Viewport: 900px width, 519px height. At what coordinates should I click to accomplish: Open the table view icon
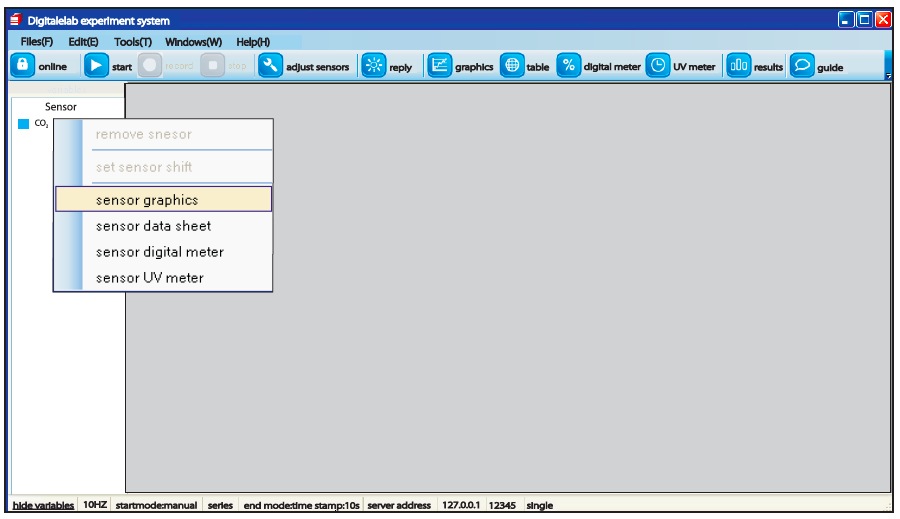click(512, 66)
